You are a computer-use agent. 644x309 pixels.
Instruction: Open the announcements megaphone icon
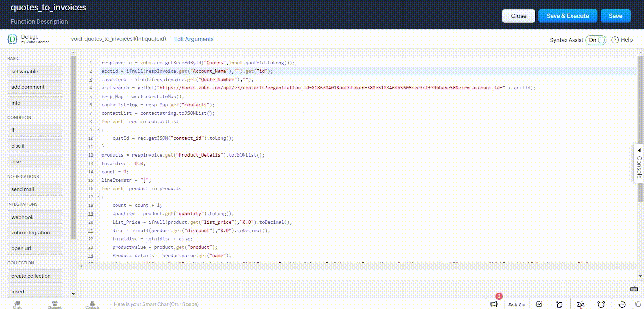pyautogui.click(x=494, y=304)
